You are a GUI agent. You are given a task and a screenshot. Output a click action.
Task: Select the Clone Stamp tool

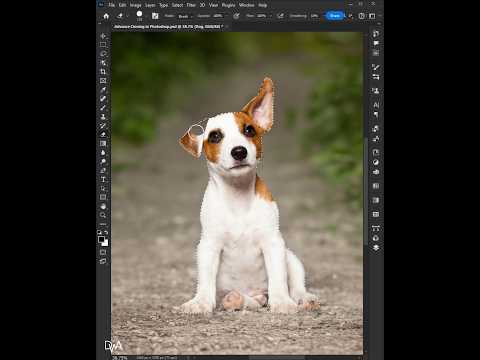tap(103, 117)
